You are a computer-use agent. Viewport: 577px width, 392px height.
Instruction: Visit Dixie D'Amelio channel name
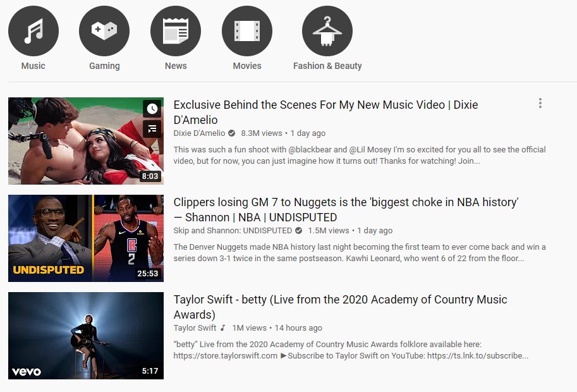tap(199, 133)
